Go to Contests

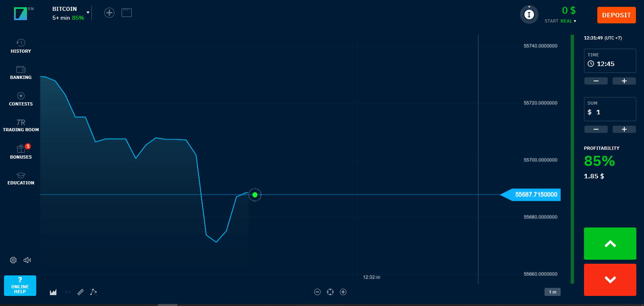pyautogui.click(x=21, y=99)
